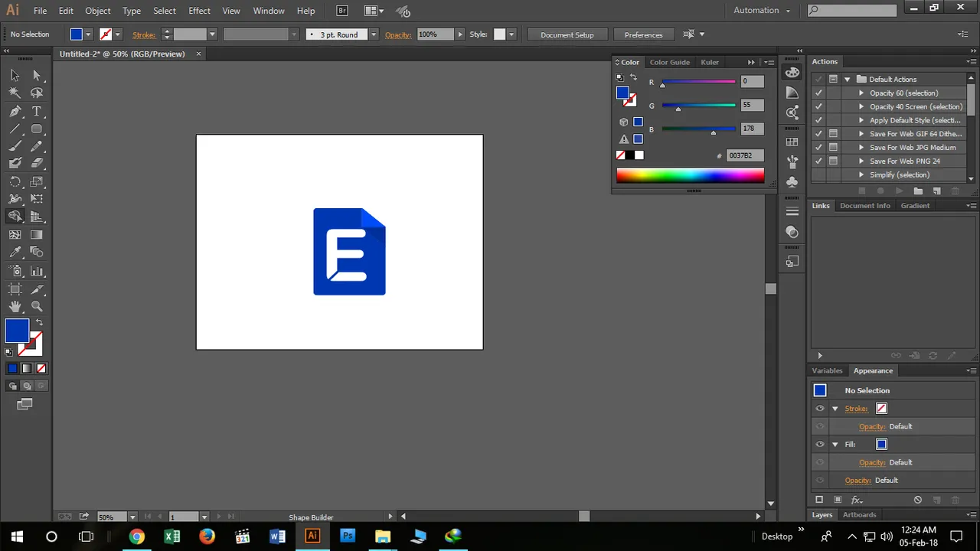
Task: Collapse the Fill attribute in Appearance
Action: (835, 444)
